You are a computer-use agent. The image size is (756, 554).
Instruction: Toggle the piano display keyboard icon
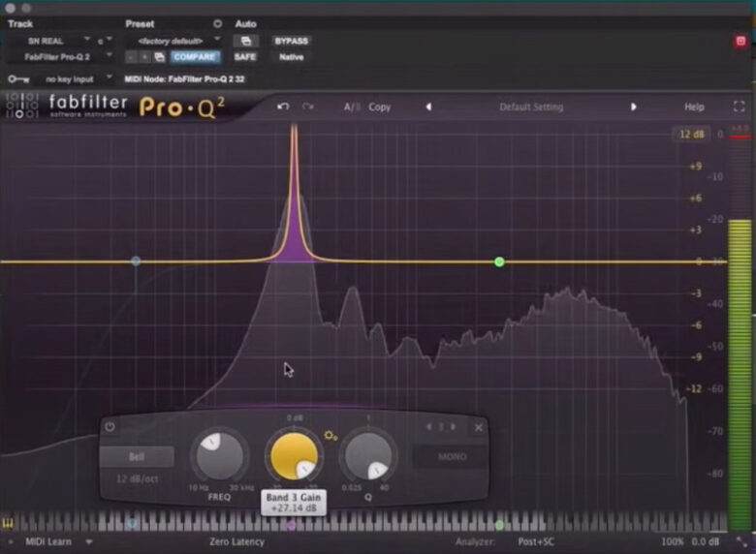tap(8, 523)
